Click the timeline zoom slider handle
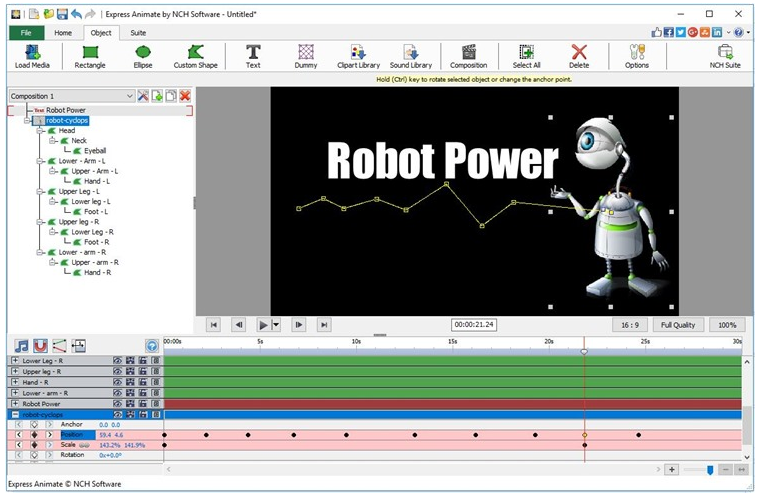 [x=710, y=469]
